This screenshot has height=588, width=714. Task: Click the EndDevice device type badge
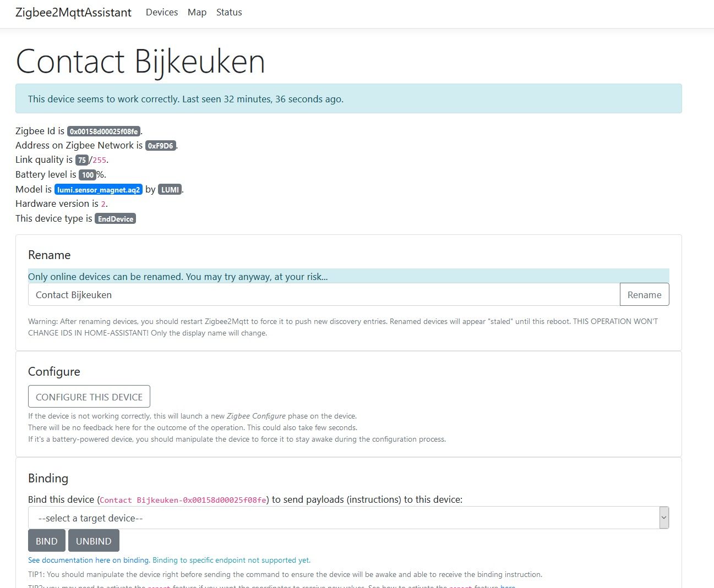[115, 219]
